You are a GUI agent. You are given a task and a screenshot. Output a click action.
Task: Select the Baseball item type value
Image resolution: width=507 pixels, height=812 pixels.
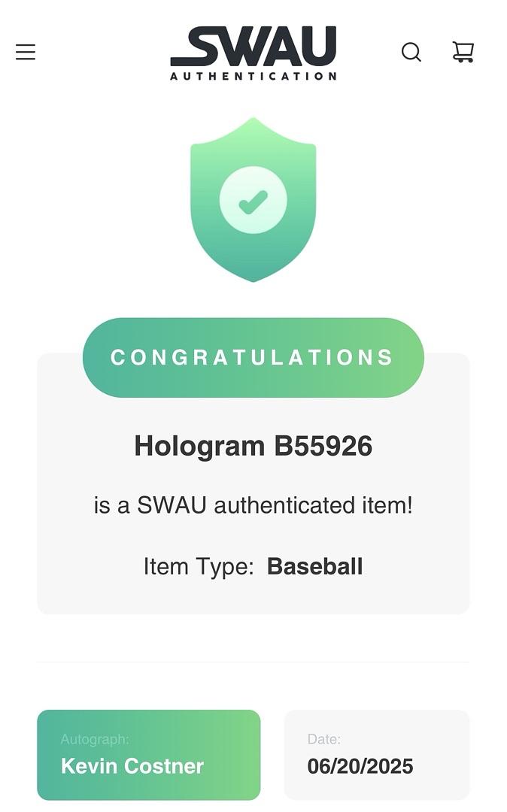(314, 566)
